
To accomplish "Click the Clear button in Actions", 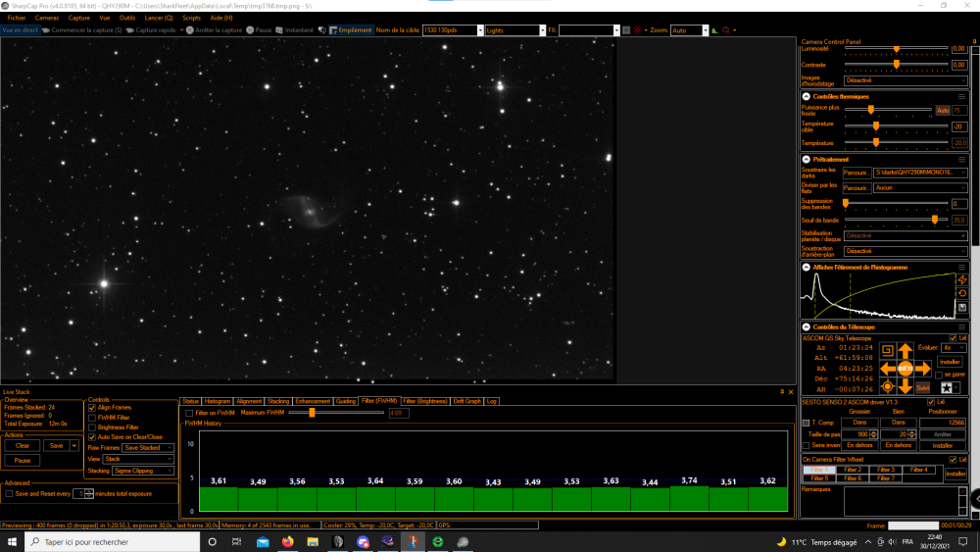I will pos(23,446).
